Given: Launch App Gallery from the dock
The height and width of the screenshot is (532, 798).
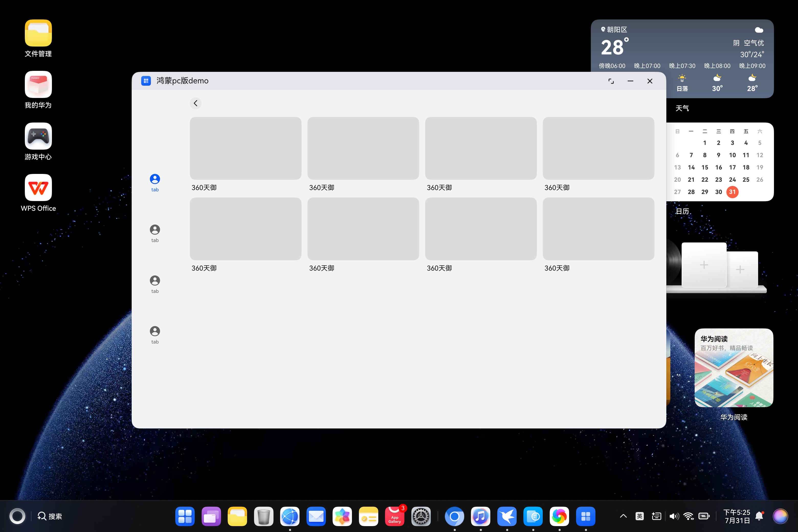Looking at the screenshot, I should click(x=394, y=516).
